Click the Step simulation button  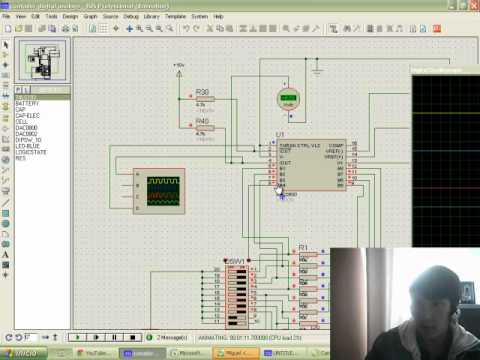(x=96, y=337)
